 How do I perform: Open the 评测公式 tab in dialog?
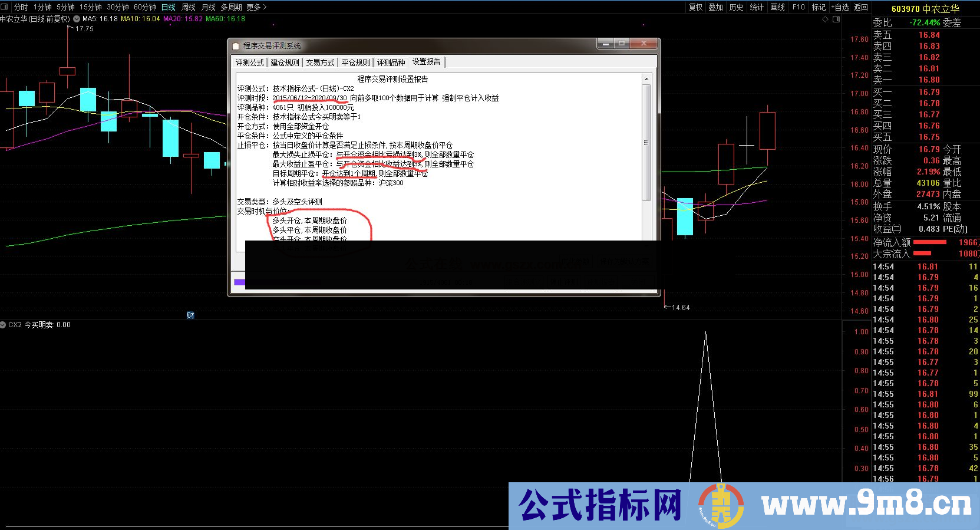250,62
